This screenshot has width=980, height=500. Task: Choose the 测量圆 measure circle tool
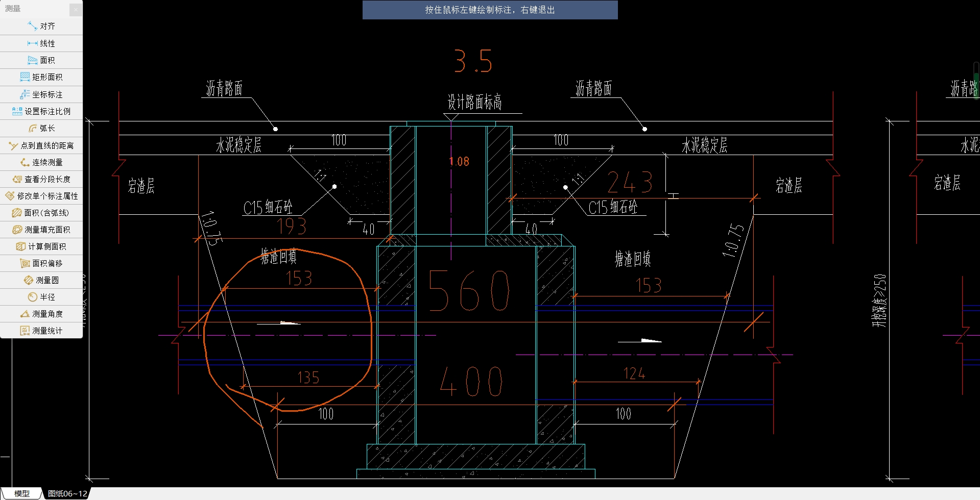coord(41,280)
